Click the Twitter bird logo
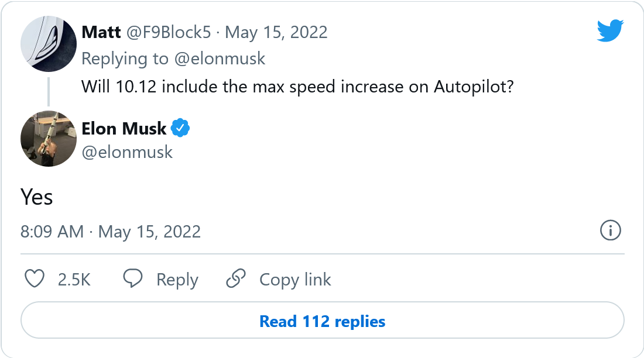The image size is (644, 358). 610,30
